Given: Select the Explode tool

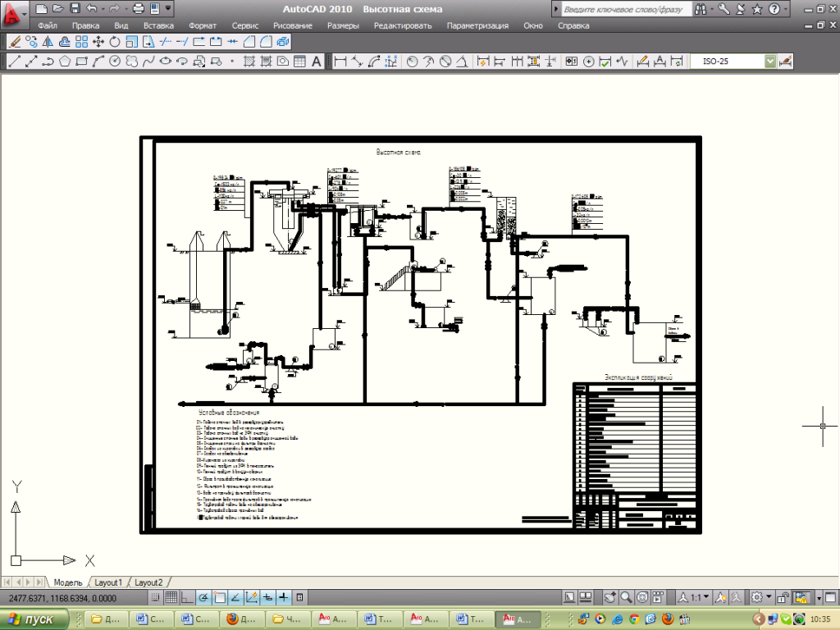Looking at the screenshot, I should coord(283,42).
